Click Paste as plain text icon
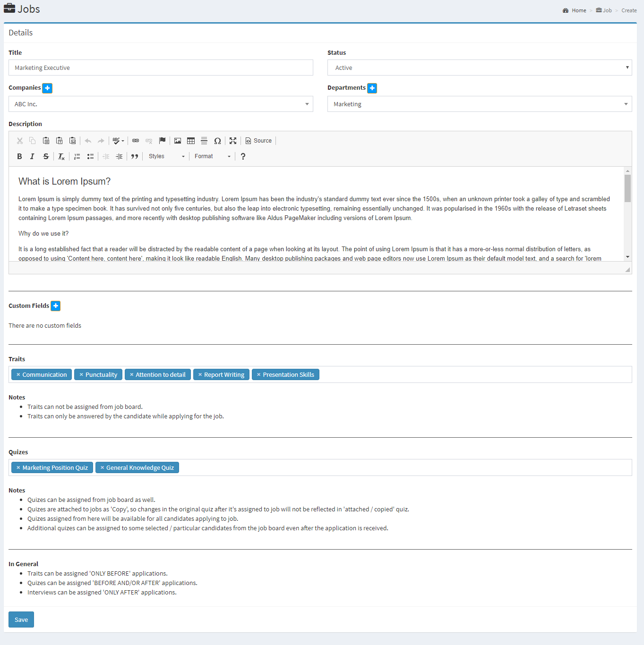The image size is (644, 645). tap(59, 141)
